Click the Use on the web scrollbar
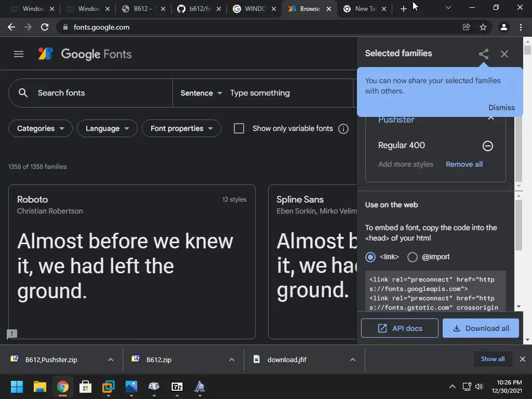This screenshot has width=532, height=399. (x=518, y=225)
